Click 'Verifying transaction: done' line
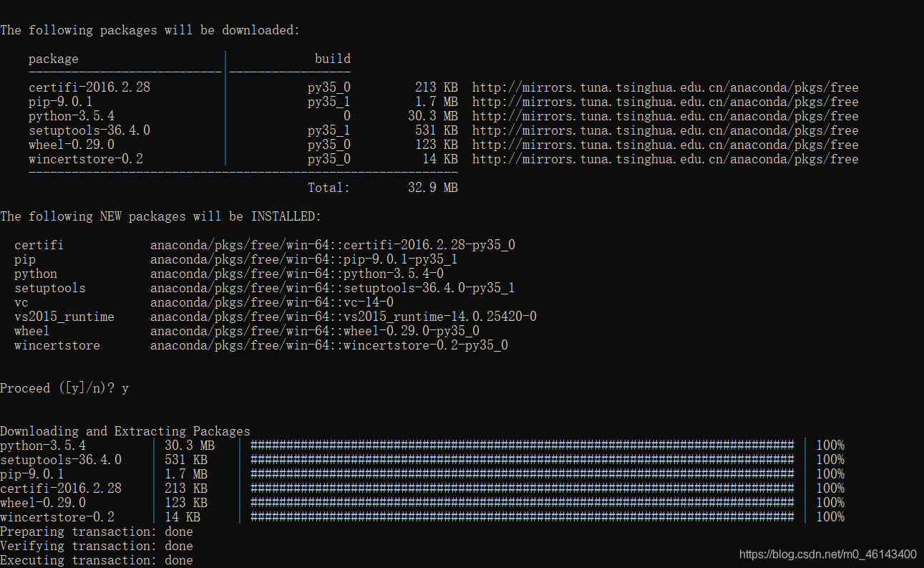The height and width of the screenshot is (568, 924). (97, 546)
